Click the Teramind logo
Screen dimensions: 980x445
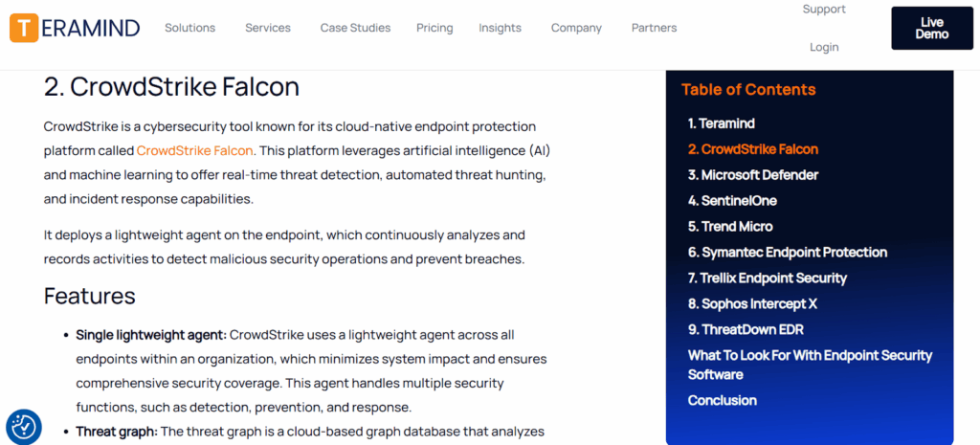75,28
